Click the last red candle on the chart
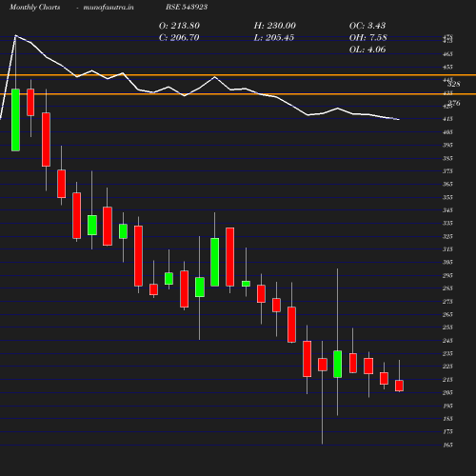Screen dimensions: 476x476 [399, 386]
